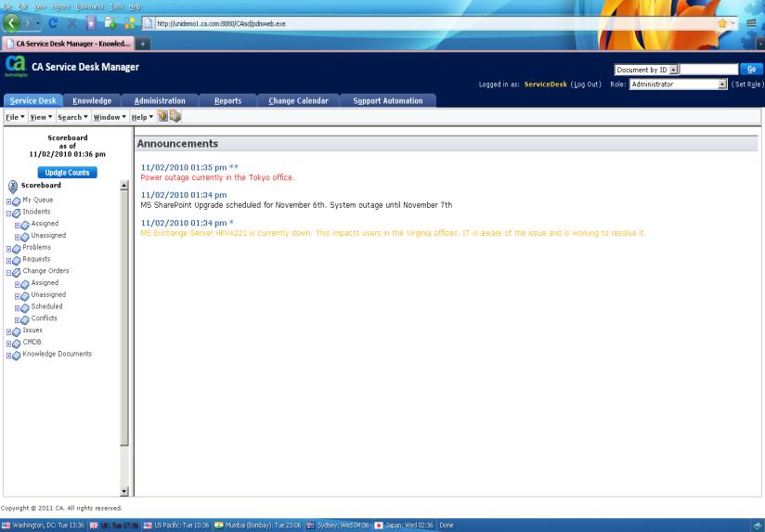
Task: Click the My Queue folder icon
Action: (x=17, y=201)
